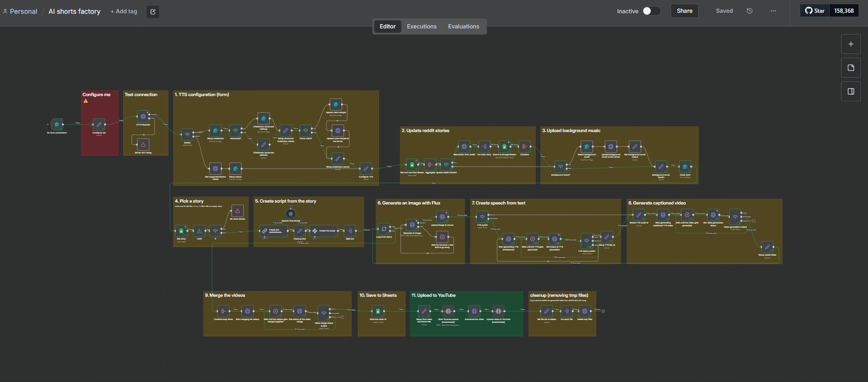Open the workflow history clock icon

(750, 11)
